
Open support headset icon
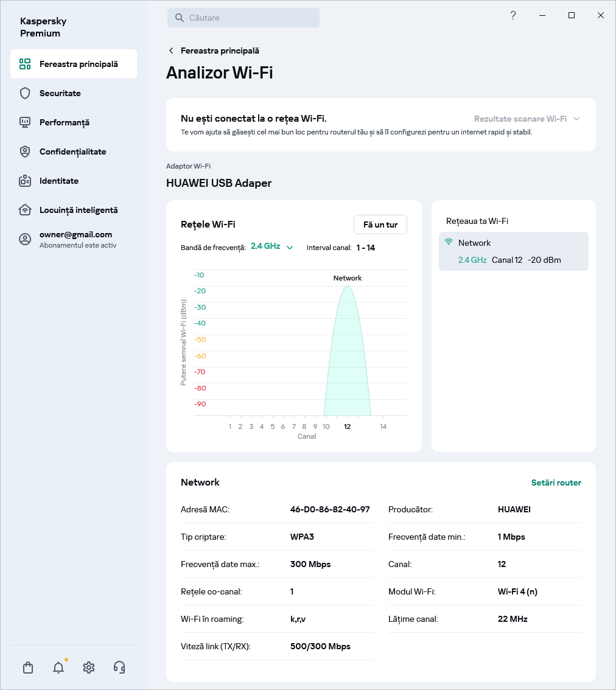tap(119, 667)
